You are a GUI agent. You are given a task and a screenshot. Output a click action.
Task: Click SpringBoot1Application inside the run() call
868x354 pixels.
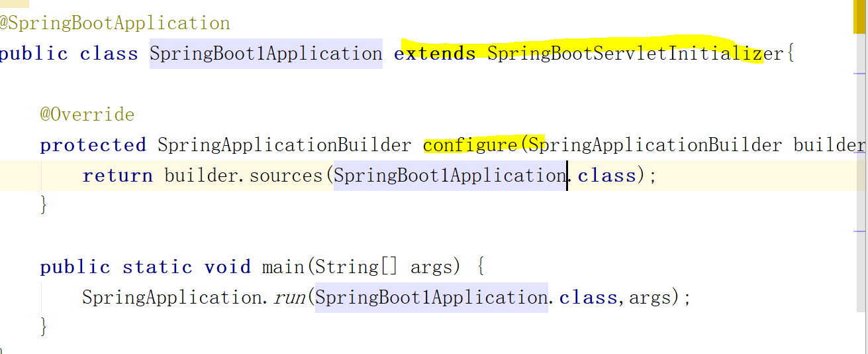point(431,298)
